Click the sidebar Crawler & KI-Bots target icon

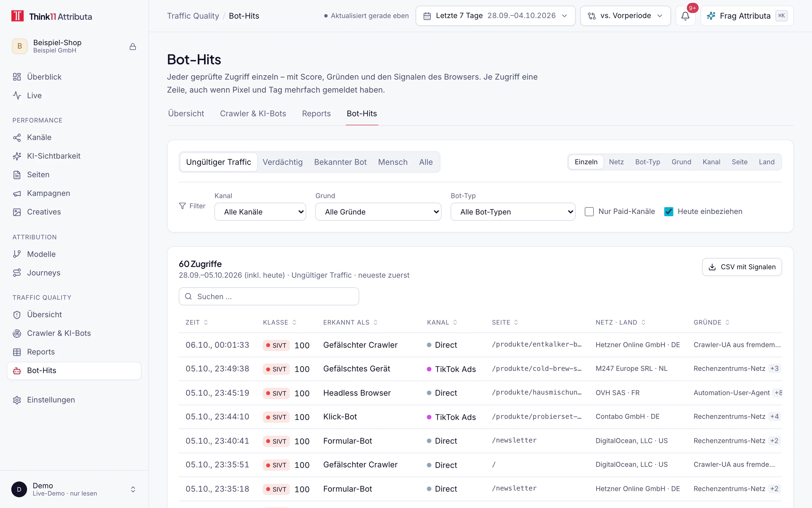[17, 333]
